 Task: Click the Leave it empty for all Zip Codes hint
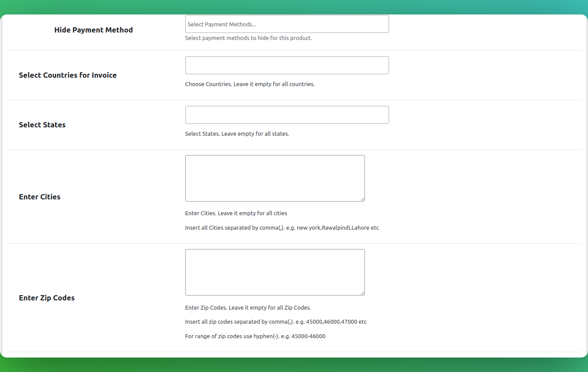pyautogui.click(x=248, y=307)
